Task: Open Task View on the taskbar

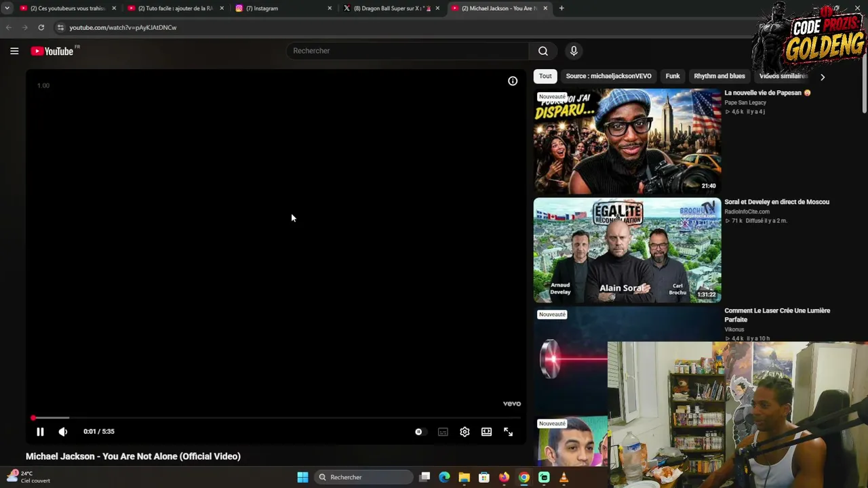Action: 425,477
